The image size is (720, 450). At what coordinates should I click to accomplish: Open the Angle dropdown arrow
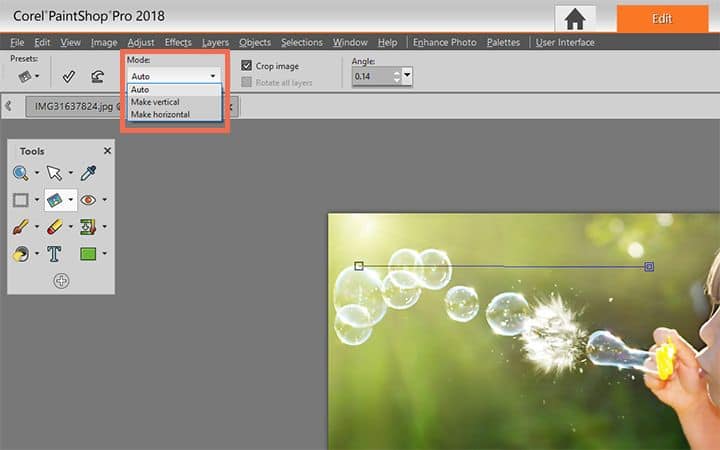pos(407,75)
